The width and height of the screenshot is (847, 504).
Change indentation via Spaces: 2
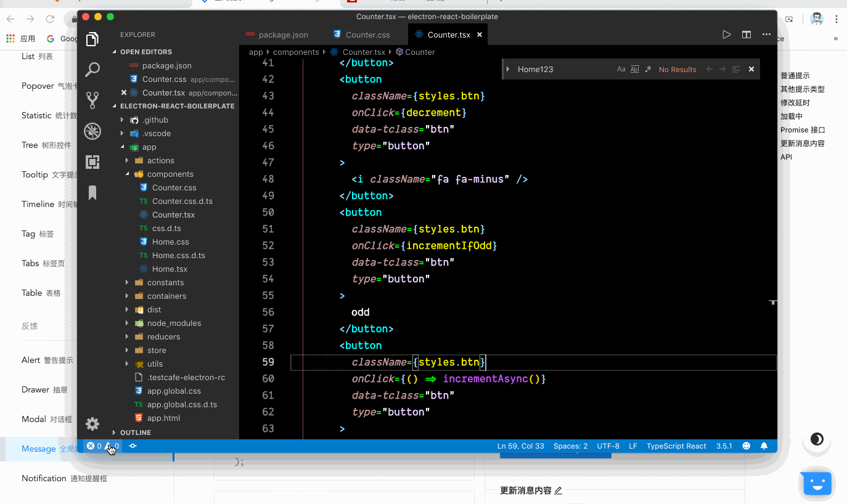[x=571, y=445]
